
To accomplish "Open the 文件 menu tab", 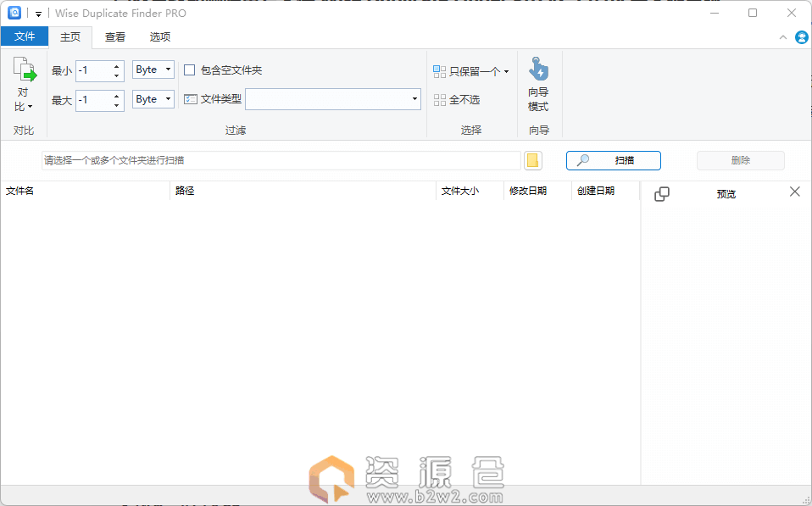I will (x=25, y=36).
